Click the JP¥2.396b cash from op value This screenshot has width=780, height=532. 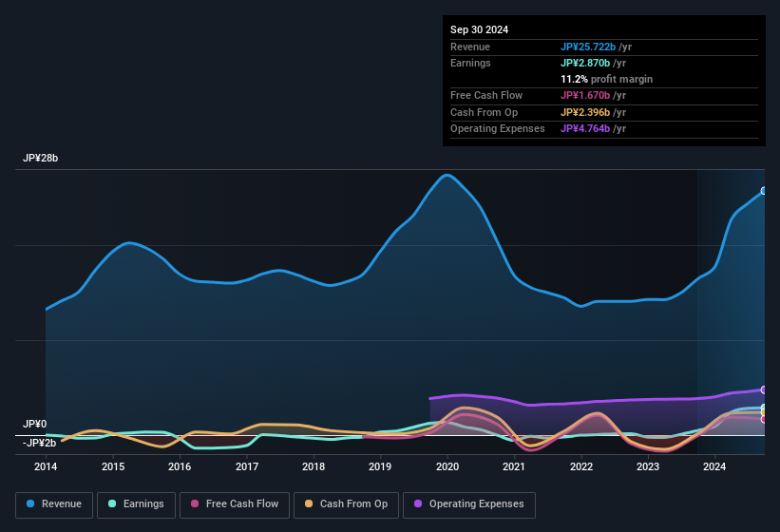click(585, 112)
